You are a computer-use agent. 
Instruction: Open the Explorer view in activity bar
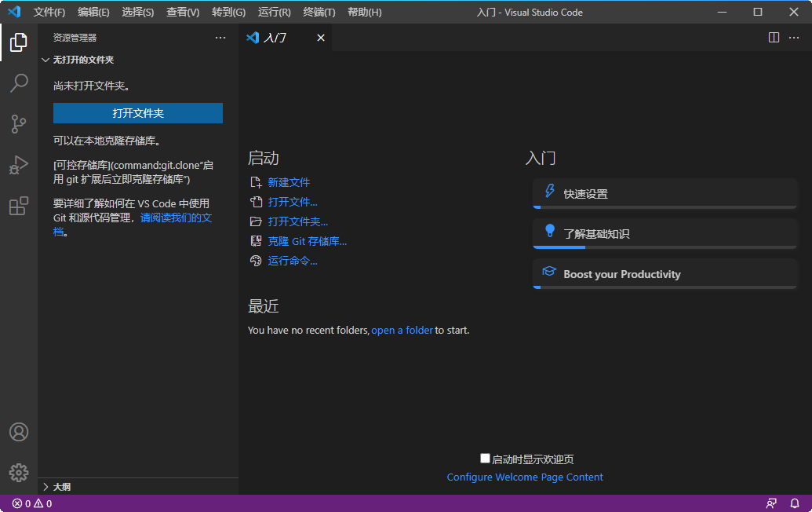[19, 42]
